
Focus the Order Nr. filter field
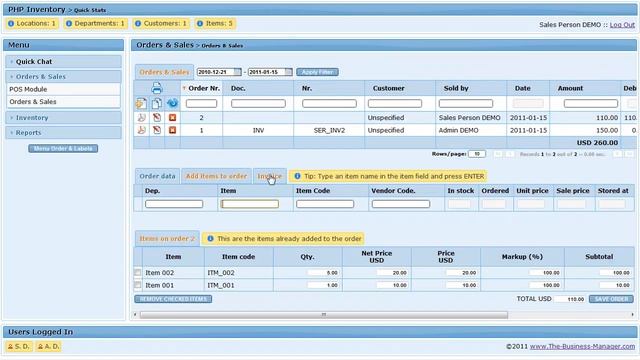coord(201,104)
